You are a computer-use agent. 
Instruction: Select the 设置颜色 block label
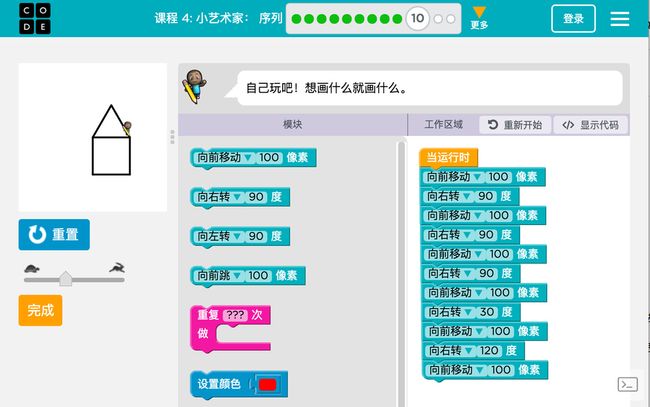click(219, 384)
